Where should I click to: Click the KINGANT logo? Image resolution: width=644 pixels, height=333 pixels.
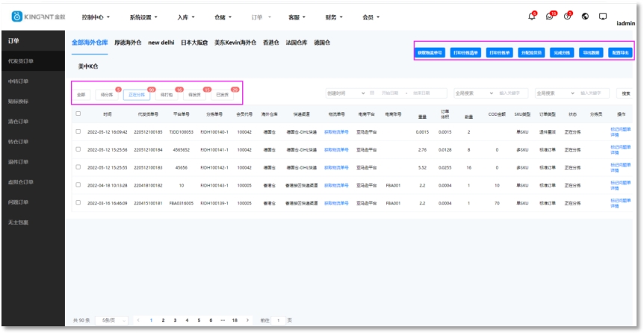point(38,16)
